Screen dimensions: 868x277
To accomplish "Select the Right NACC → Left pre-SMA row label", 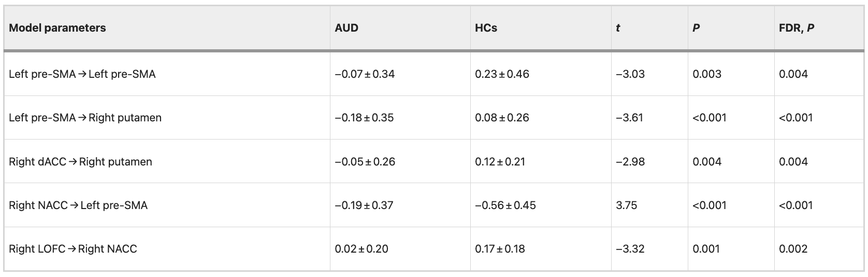I will (78, 205).
